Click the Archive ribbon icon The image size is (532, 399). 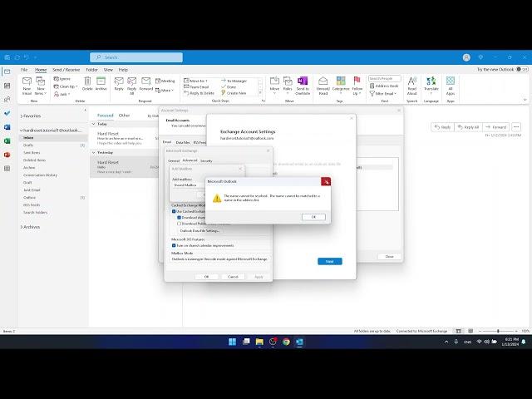[101, 84]
